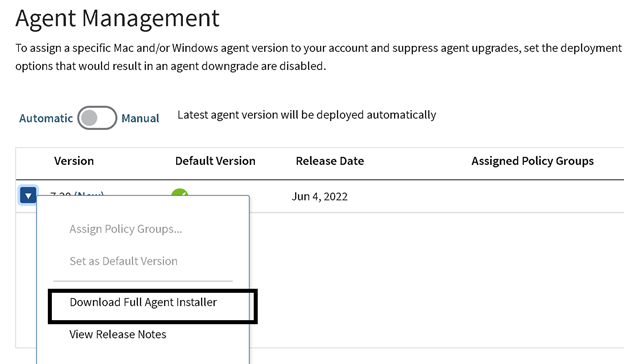
Task: Open the version row actions dropdown arrow
Action: [x=28, y=195]
